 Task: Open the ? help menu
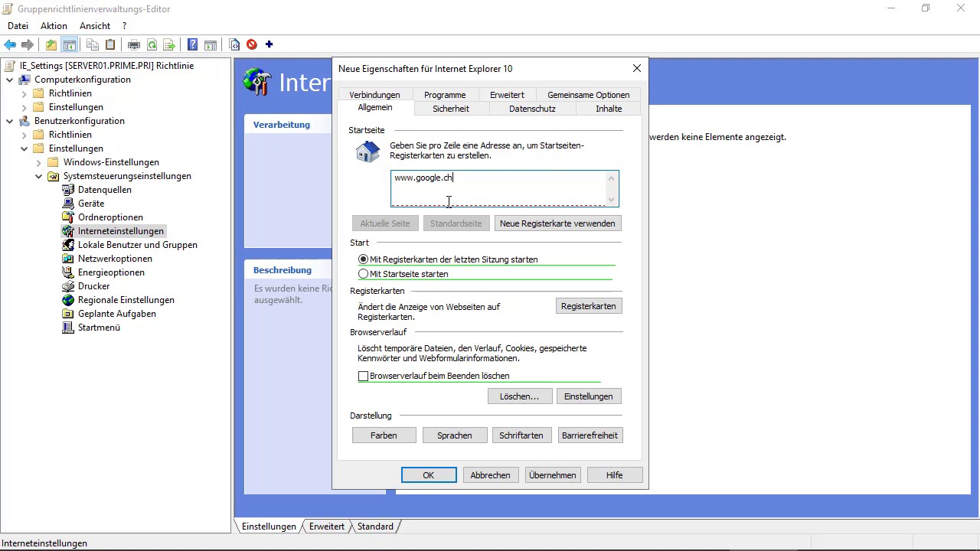(x=124, y=26)
